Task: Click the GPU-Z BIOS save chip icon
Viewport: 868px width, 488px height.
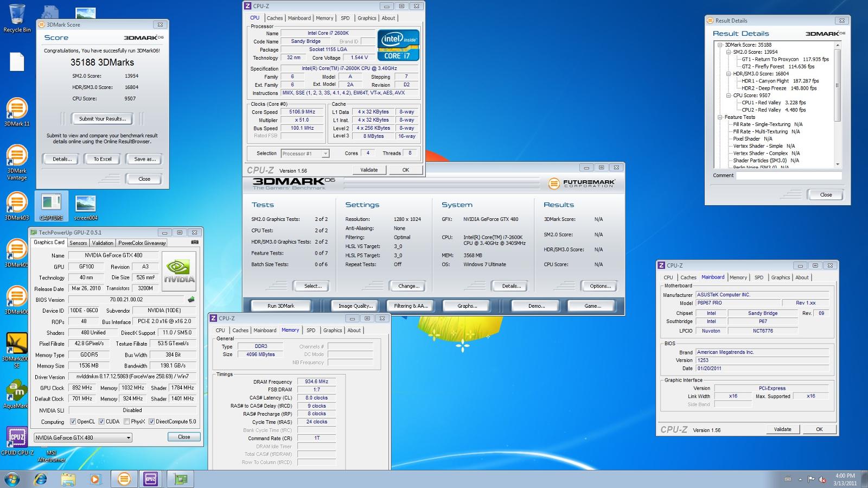Action: click(191, 299)
